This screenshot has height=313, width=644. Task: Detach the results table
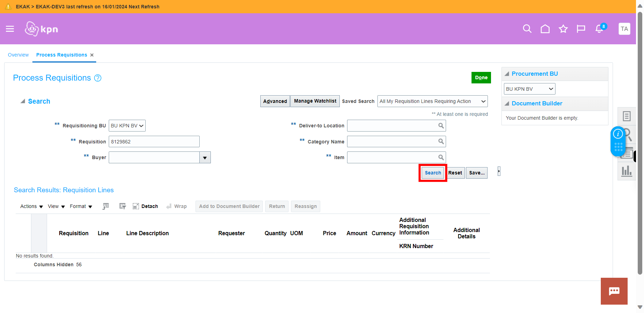tap(145, 206)
